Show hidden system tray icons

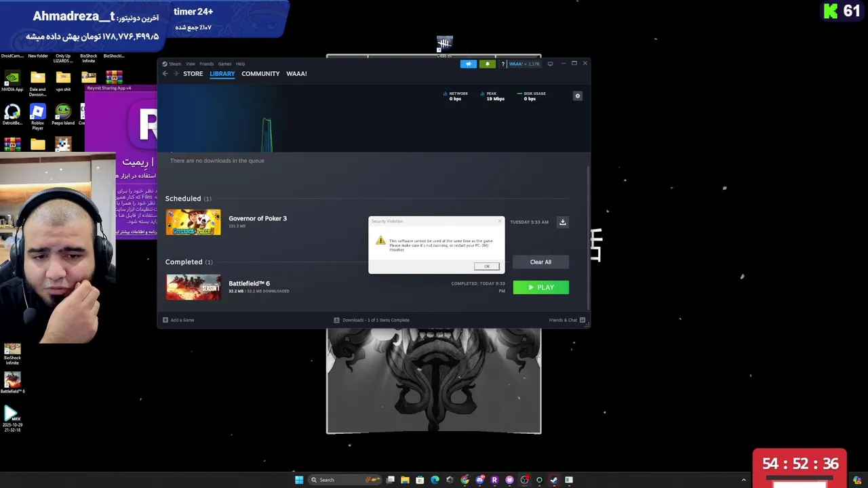coord(744,480)
